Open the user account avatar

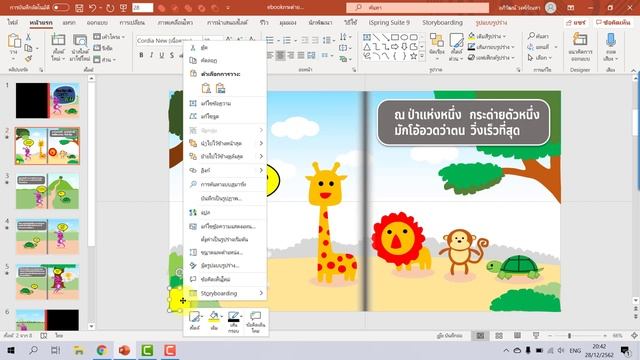550,7
